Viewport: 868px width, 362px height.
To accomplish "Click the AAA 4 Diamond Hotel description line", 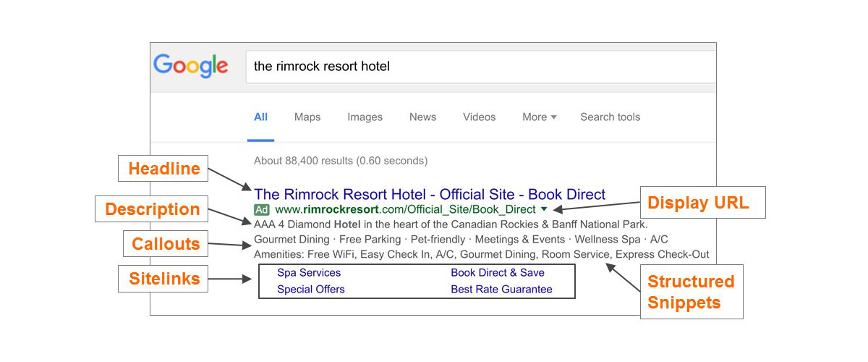I will tap(451, 224).
